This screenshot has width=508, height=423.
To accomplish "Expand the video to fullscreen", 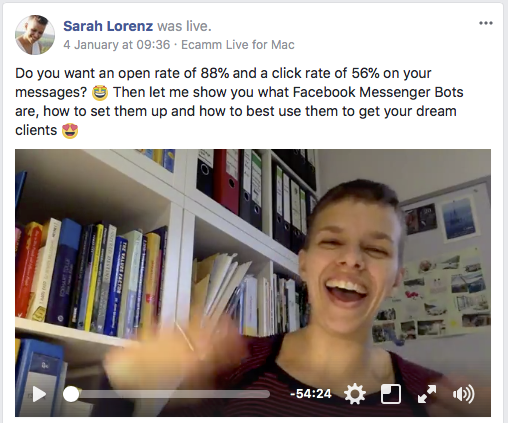I will (x=427, y=394).
